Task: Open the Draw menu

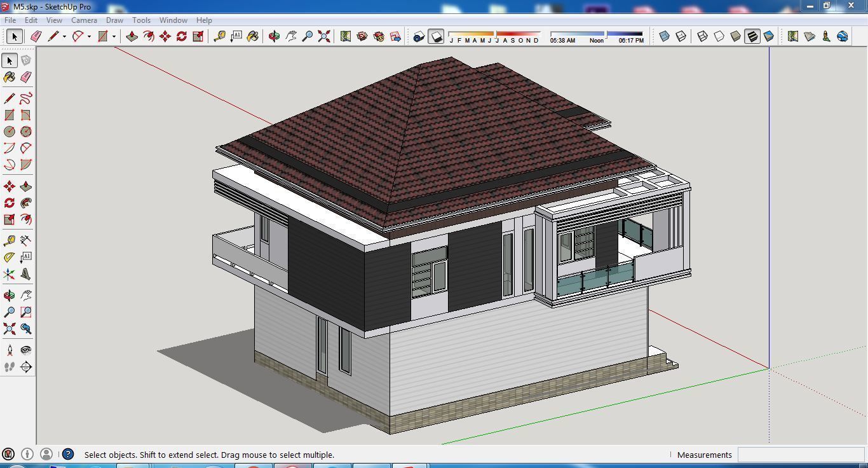Action: click(x=114, y=20)
